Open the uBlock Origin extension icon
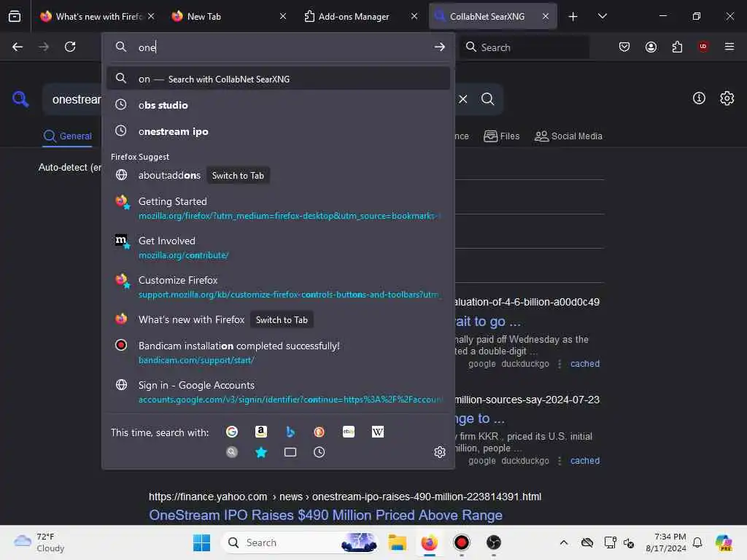 703,47
